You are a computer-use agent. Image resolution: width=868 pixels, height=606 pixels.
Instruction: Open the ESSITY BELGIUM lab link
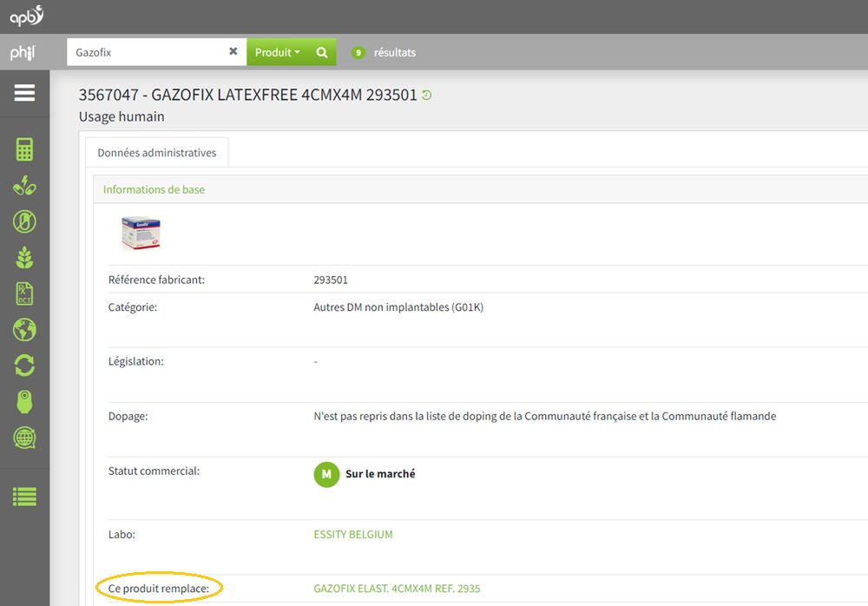pos(352,535)
